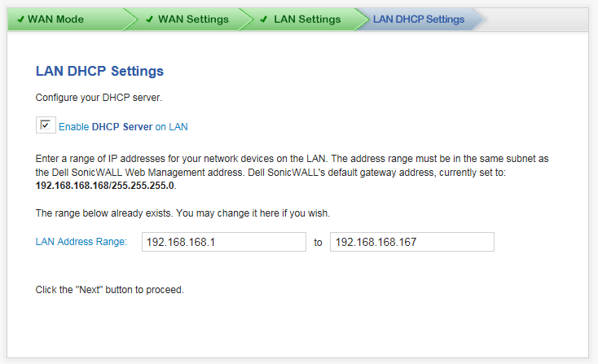
Task: Click the range already exists notice text
Action: point(182,213)
